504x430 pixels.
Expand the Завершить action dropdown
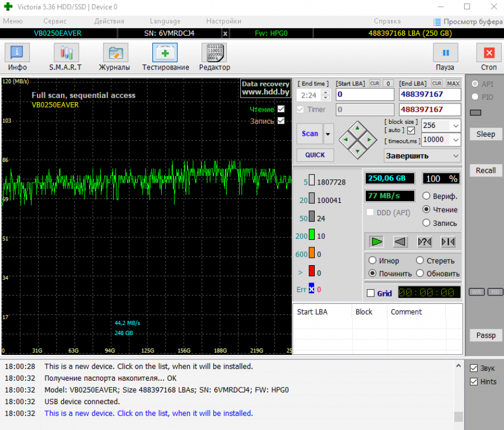point(455,156)
